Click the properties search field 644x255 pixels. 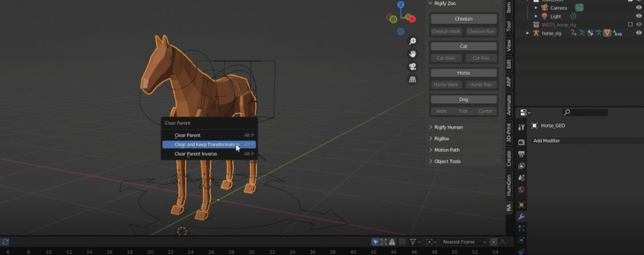point(585,112)
